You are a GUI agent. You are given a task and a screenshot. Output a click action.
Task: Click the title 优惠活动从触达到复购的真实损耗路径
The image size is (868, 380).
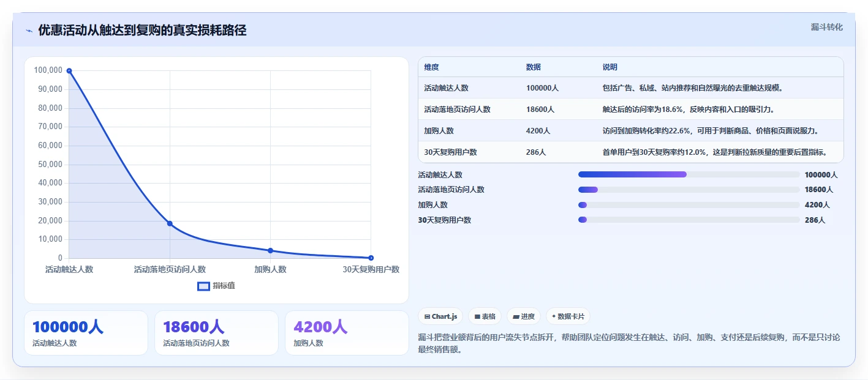pos(142,31)
